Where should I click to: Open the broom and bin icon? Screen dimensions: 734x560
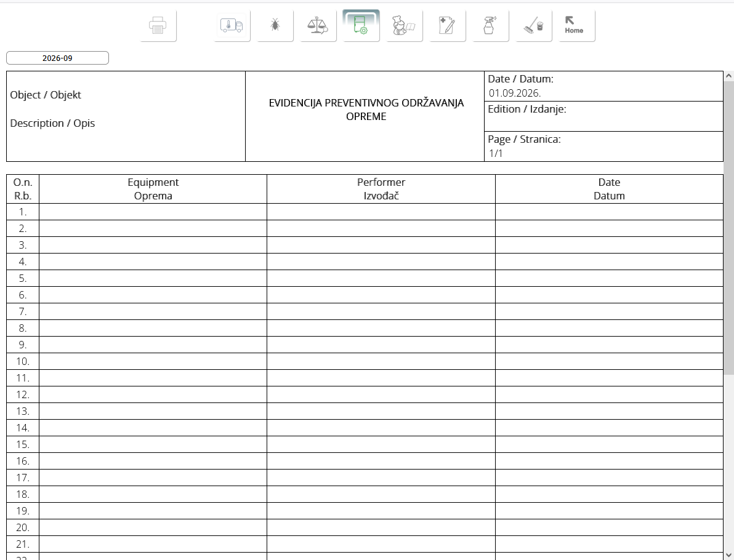534,26
